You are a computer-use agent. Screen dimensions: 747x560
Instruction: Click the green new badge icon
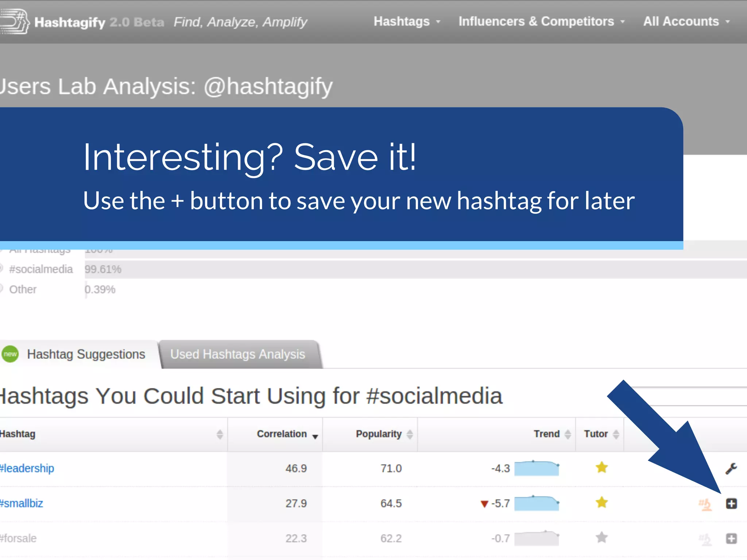(x=10, y=354)
